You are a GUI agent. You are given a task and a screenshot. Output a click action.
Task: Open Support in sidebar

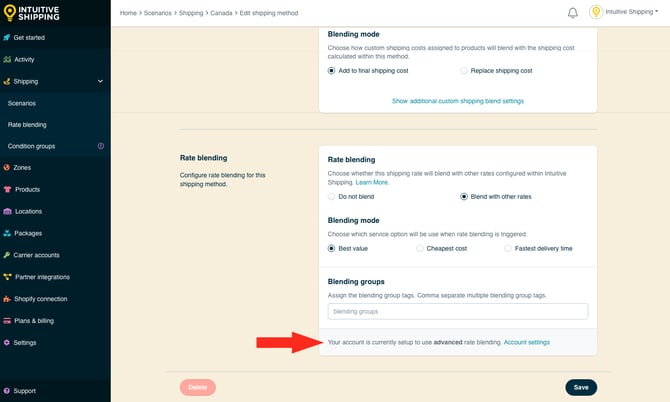[x=24, y=391]
